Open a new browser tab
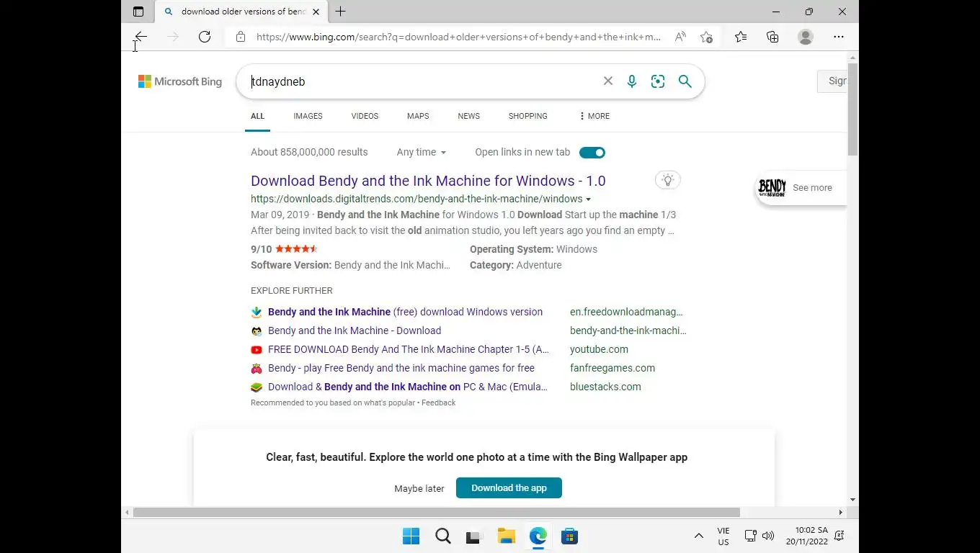This screenshot has width=980, height=553. tap(341, 12)
